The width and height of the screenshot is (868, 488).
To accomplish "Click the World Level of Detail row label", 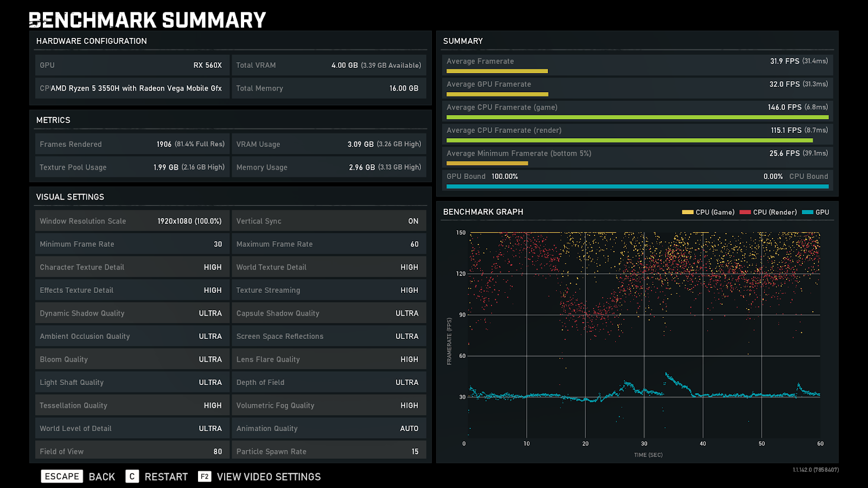I will [x=75, y=429].
